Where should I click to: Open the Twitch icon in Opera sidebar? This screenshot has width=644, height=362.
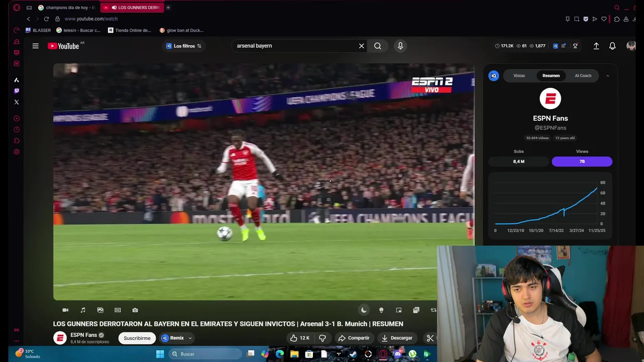point(17,91)
